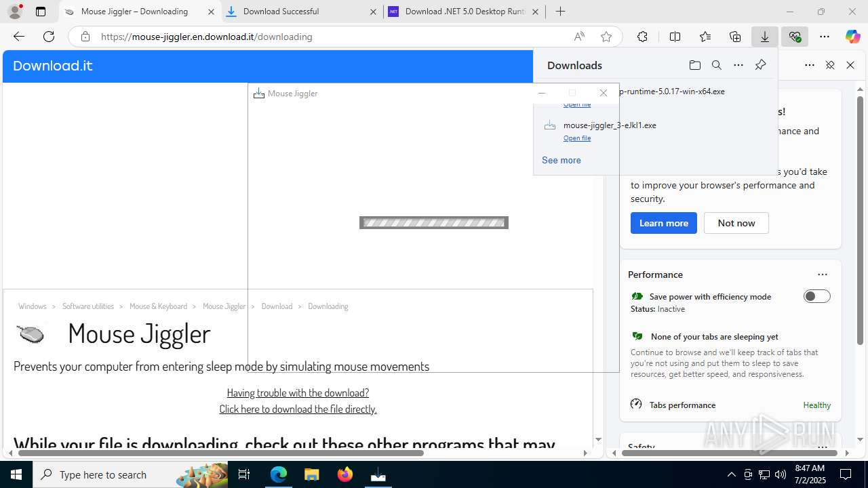Click here to download the file directly link
The height and width of the screenshot is (488, 868).
pyautogui.click(x=298, y=409)
